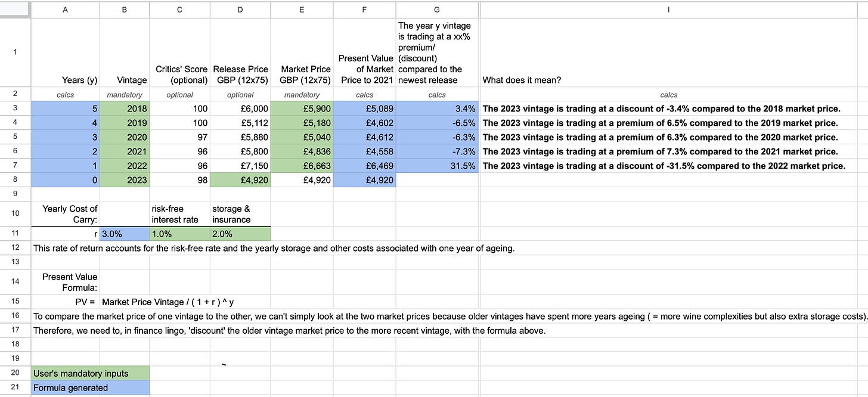Image resolution: width=868 pixels, height=397 pixels.
Task: Click the 'Present Value Formula:' cell
Action: click(x=65, y=282)
